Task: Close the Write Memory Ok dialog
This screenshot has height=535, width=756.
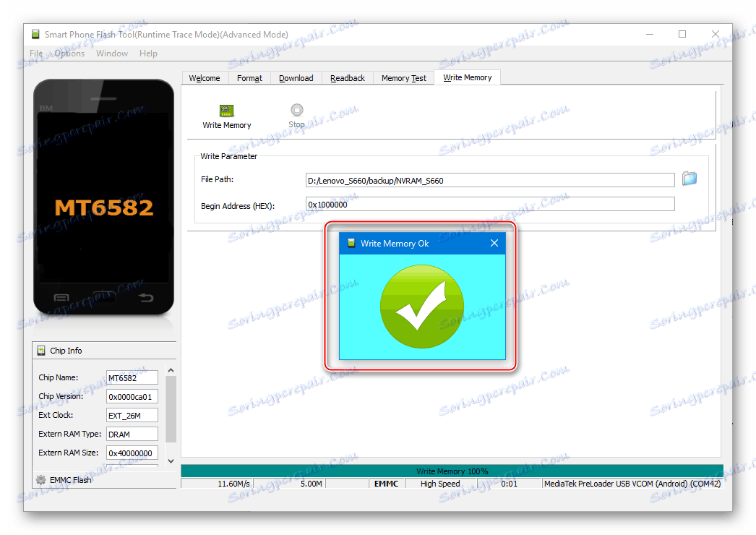Action: pos(494,243)
